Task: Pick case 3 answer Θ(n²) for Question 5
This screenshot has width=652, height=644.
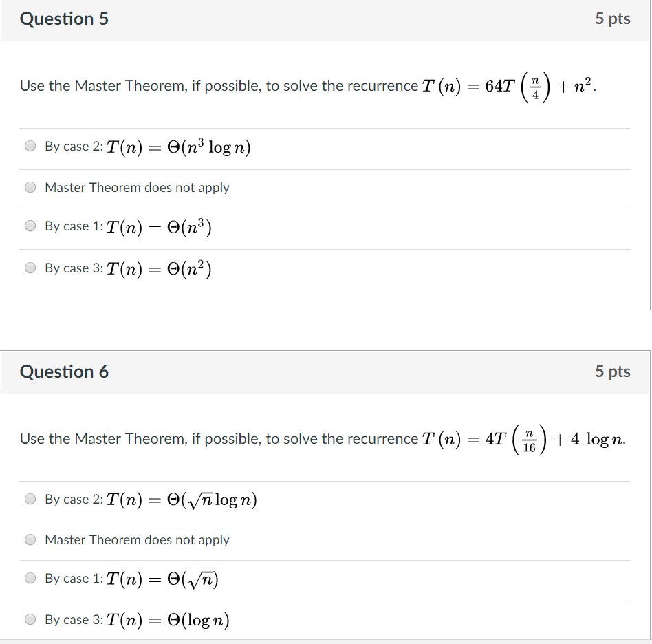Action: (x=30, y=268)
